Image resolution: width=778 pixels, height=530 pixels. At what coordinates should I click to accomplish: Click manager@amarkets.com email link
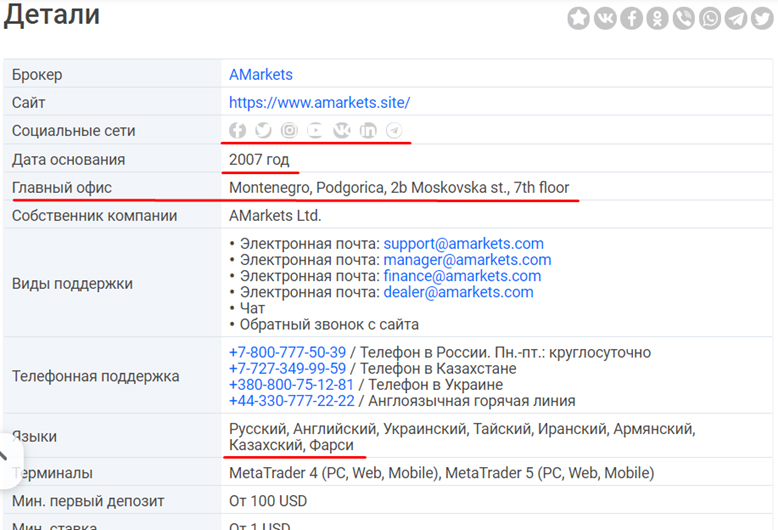pos(467,260)
